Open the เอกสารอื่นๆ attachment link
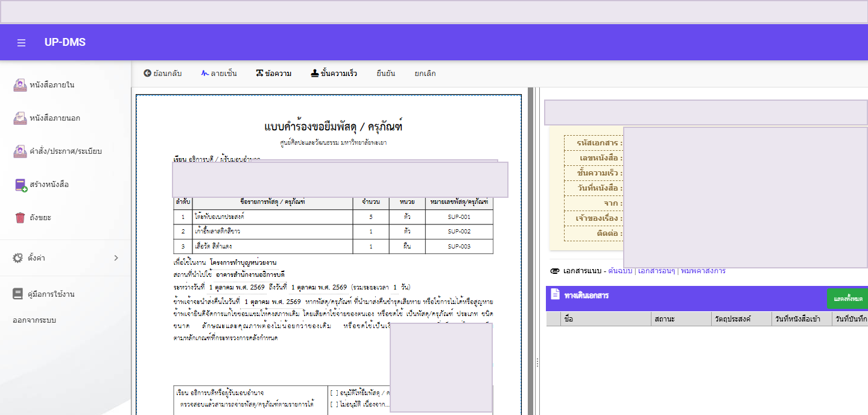The height and width of the screenshot is (415, 868). pyautogui.click(x=656, y=271)
